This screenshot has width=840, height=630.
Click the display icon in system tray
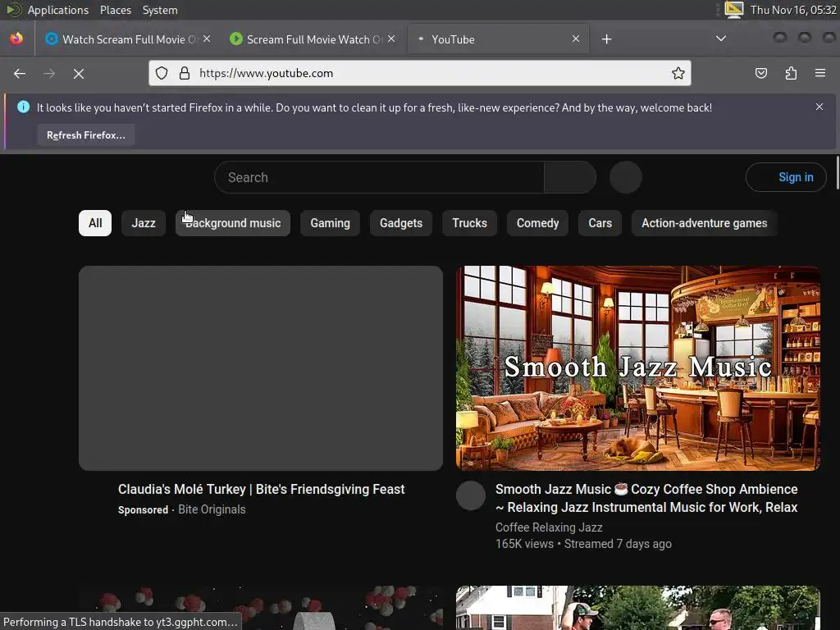point(734,10)
